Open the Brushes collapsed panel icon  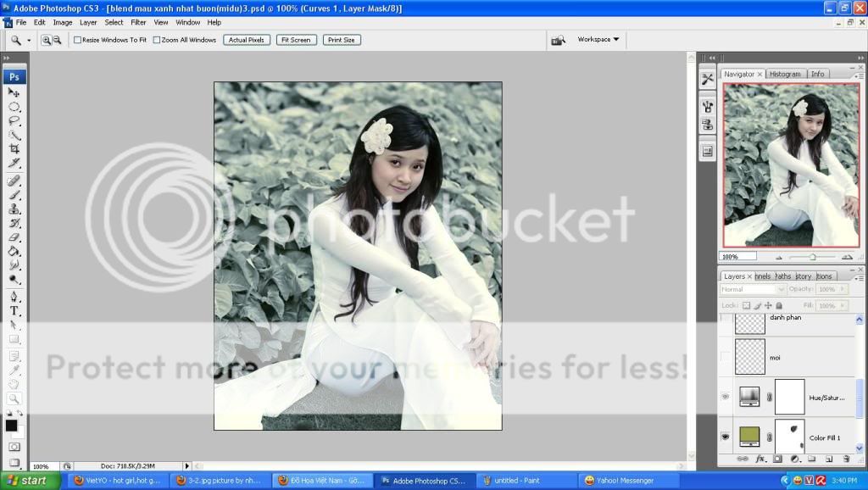pos(708,106)
